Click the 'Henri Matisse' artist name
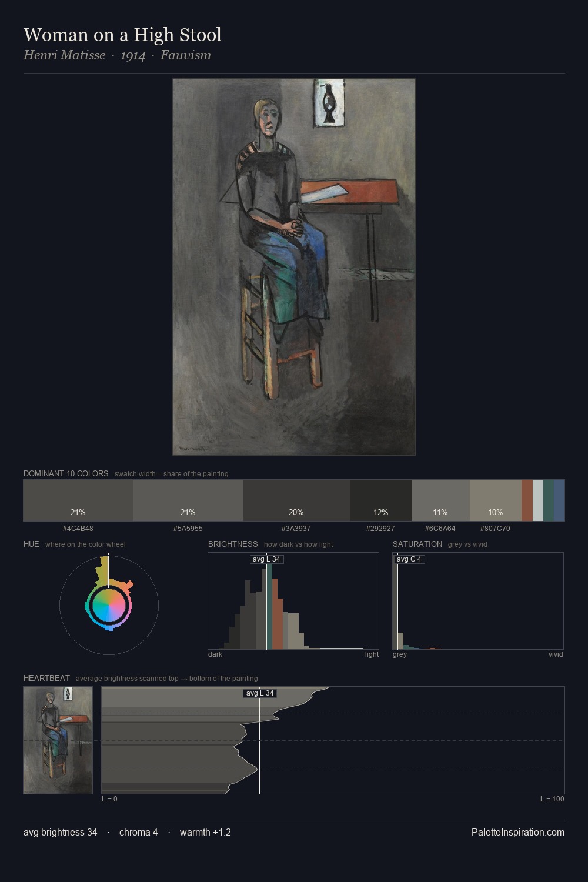 pos(64,55)
